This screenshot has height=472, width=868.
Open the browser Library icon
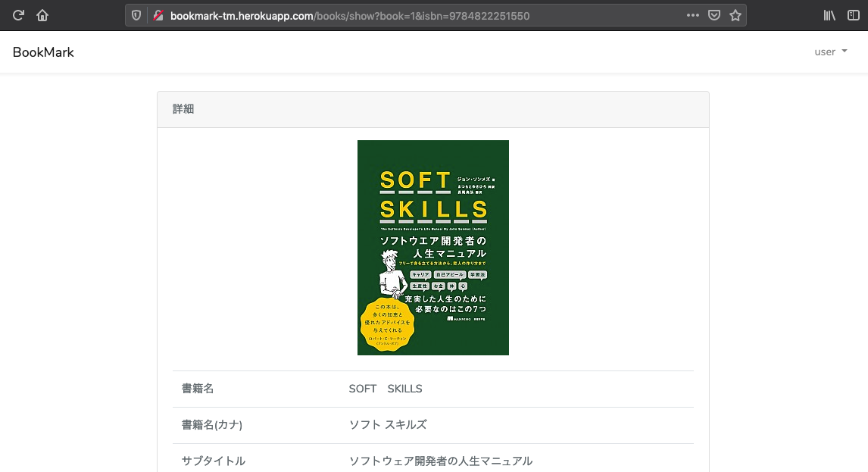click(829, 15)
